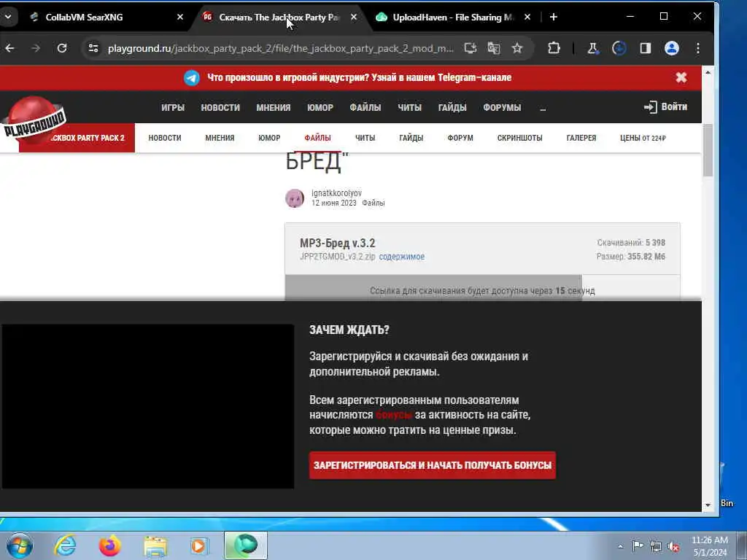747x560 pixels.
Task: Click the author avatar of ignatkkorolyov
Action: click(x=295, y=198)
